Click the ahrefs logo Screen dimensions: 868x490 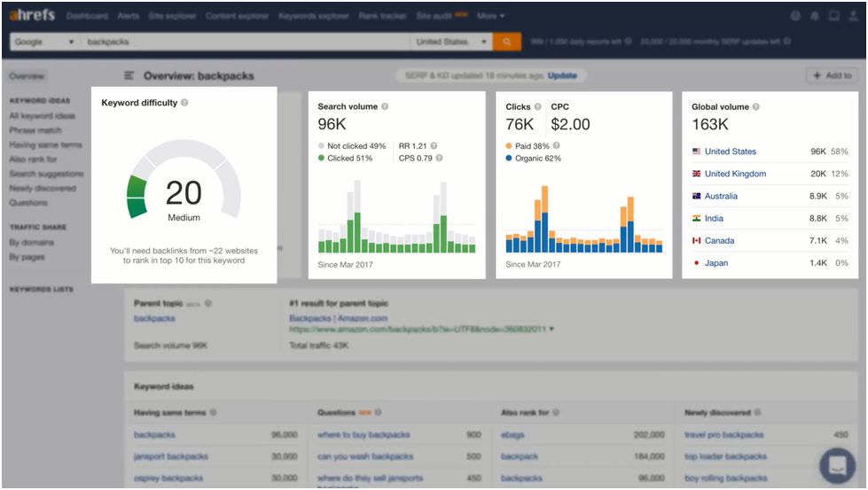pyautogui.click(x=32, y=15)
